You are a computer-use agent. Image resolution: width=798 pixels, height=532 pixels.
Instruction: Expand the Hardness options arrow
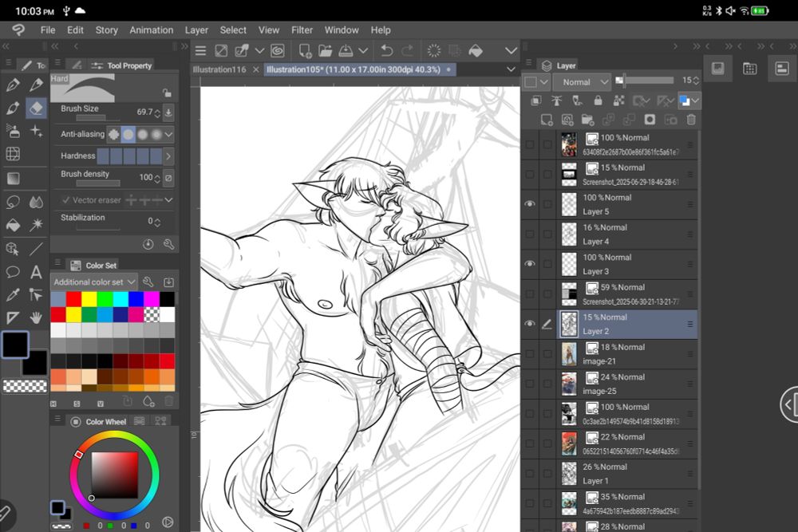[168, 156]
